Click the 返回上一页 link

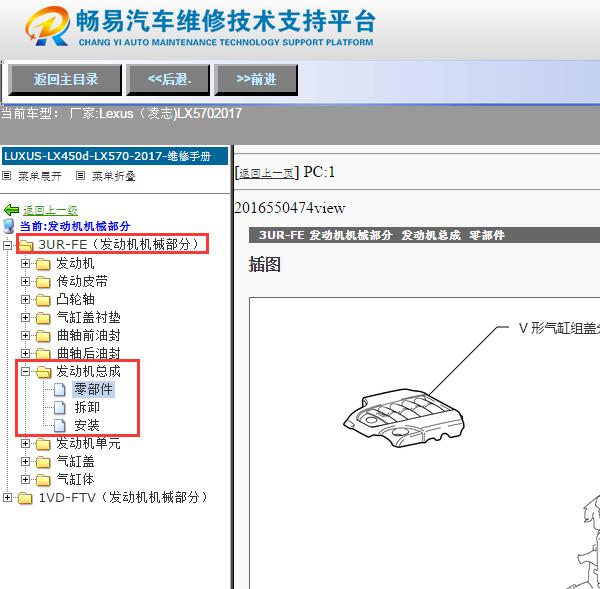tap(266, 173)
